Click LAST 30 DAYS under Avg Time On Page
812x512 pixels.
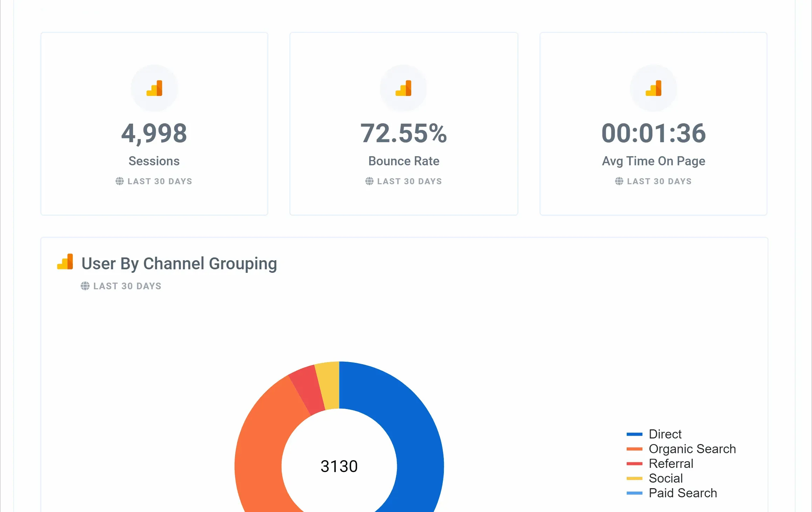pyautogui.click(x=660, y=181)
